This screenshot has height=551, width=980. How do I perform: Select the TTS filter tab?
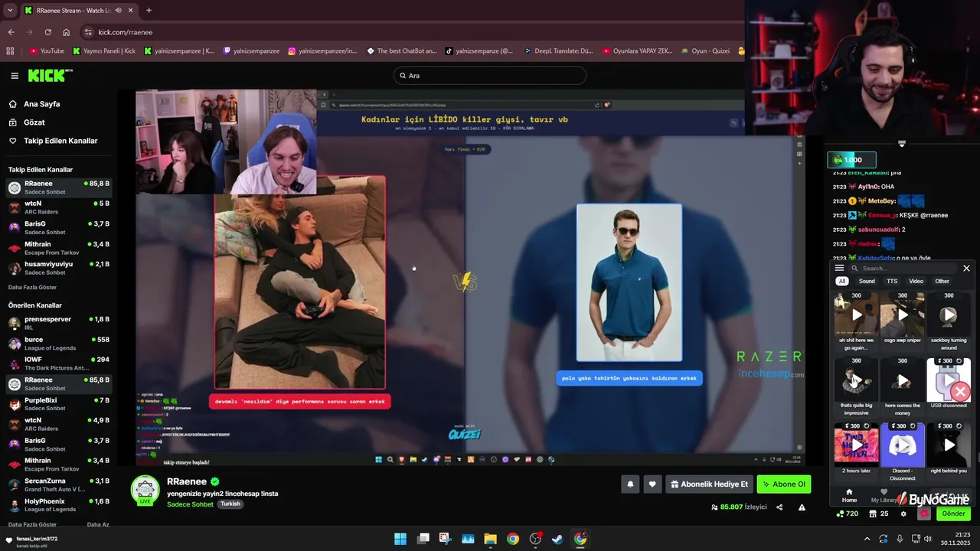892,282
